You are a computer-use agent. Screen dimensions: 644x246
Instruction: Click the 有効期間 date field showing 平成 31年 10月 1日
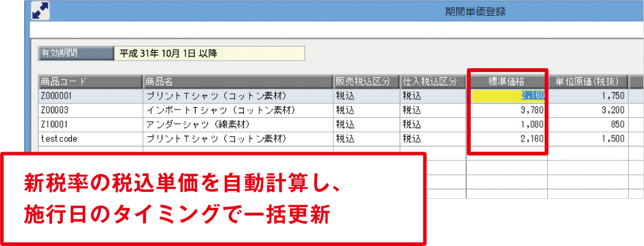click(x=210, y=54)
